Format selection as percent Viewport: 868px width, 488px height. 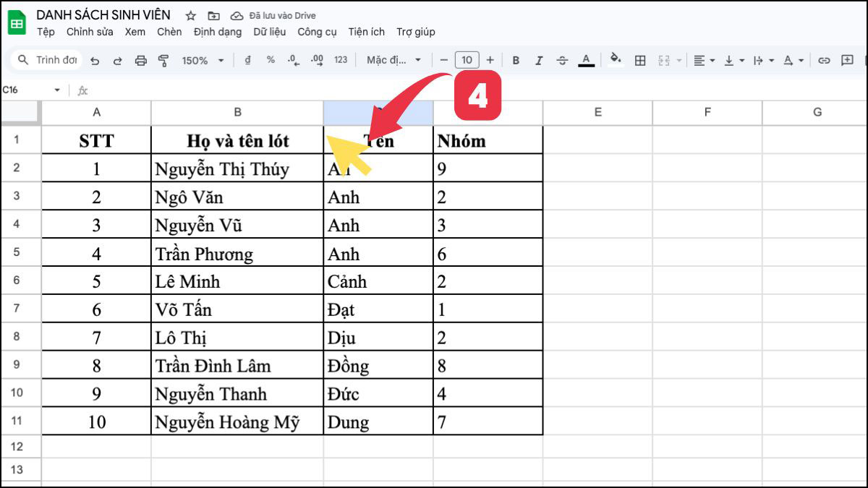coord(269,59)
